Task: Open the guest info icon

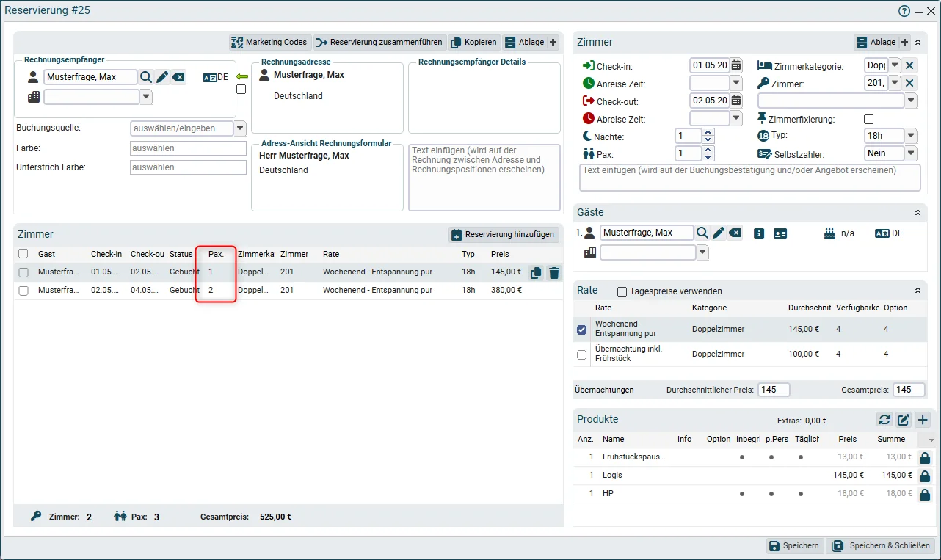Action: 759,233
